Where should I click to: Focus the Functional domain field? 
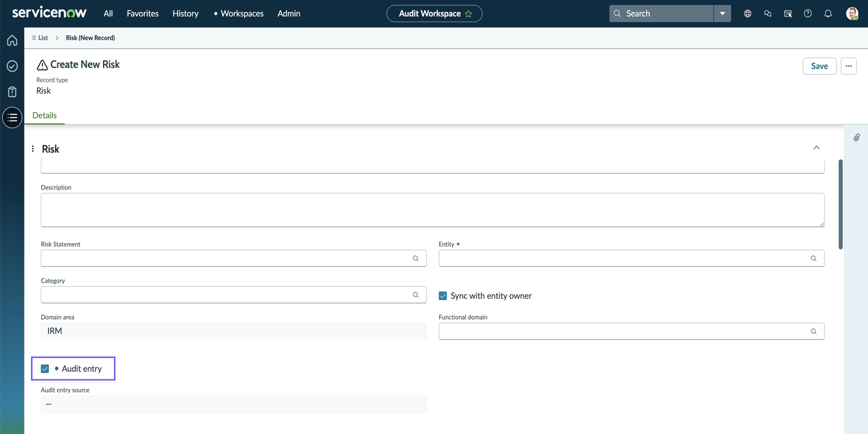[631, 331]
